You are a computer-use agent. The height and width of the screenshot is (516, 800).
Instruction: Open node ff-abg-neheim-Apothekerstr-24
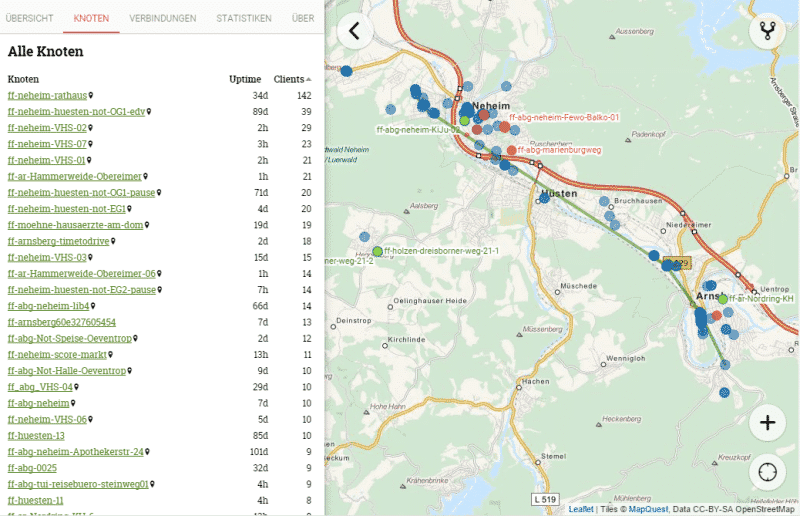[76, 452]
